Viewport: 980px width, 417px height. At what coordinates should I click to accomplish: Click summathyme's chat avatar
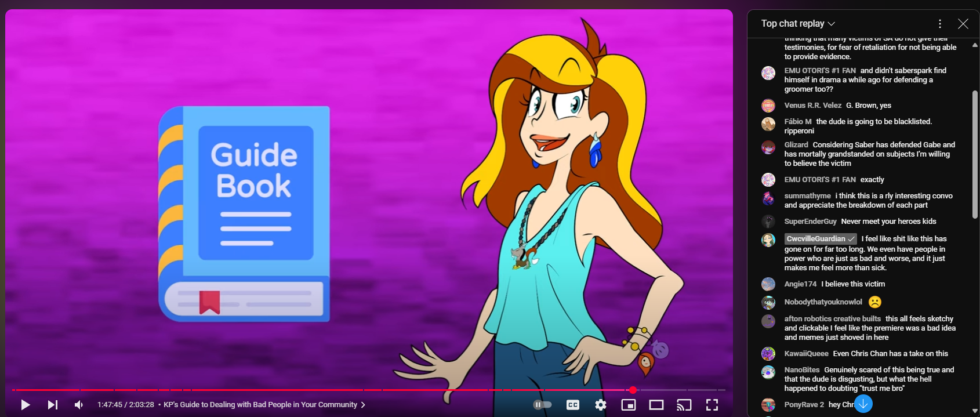[x=768, y=198]
